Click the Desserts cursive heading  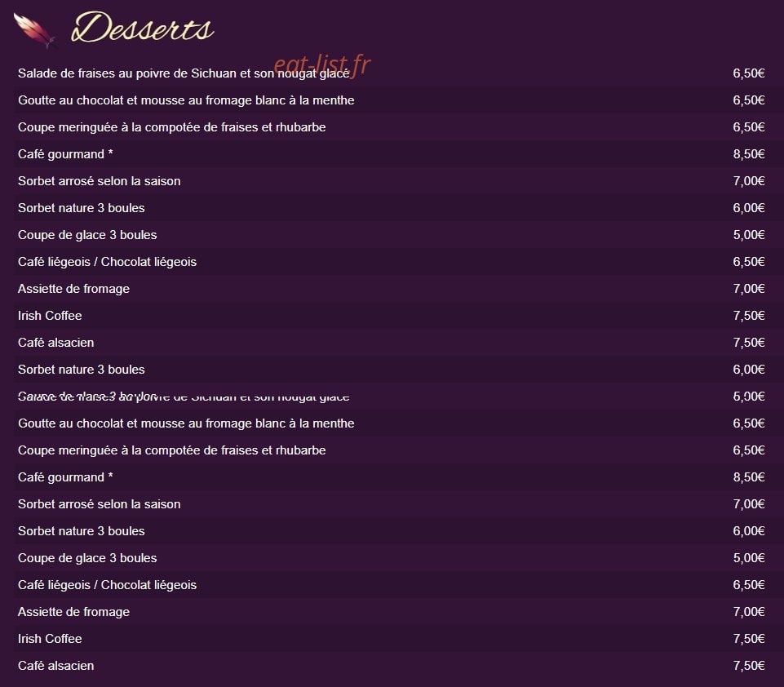(143, 28)
